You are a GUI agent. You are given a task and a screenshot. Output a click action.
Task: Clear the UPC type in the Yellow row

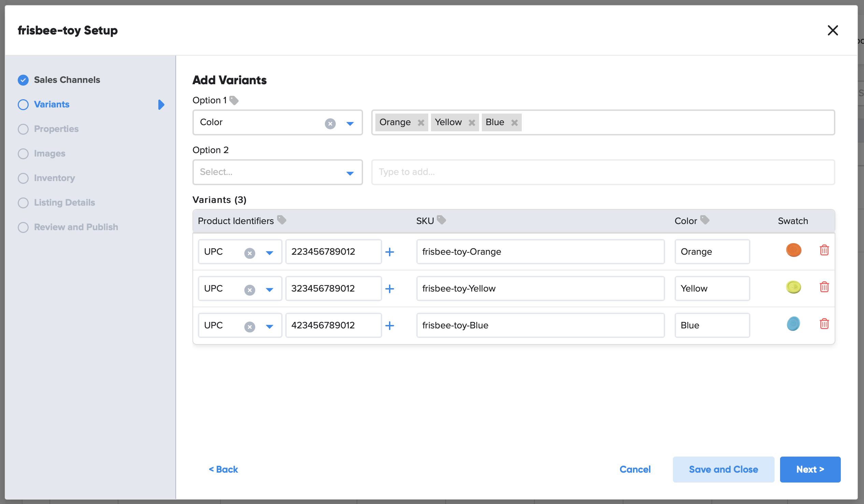(249, 290)
